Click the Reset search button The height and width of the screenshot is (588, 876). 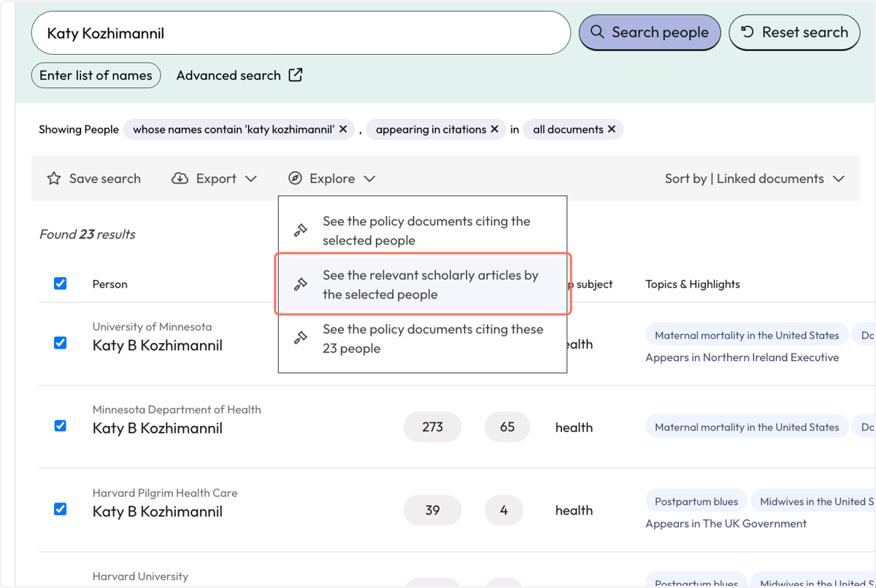pos(794,32)
